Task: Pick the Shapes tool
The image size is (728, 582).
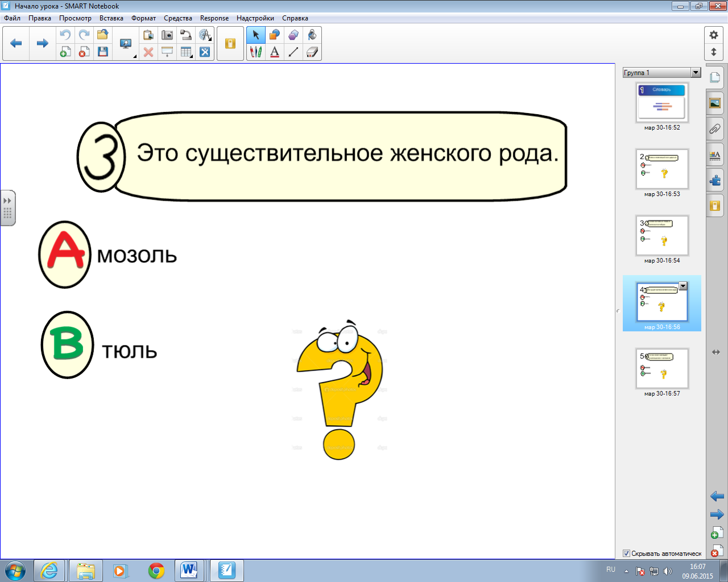Action: click(275, 35)
